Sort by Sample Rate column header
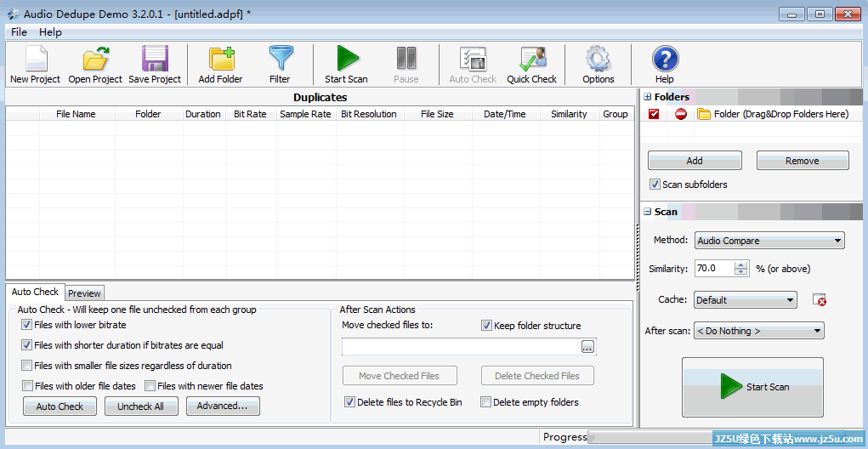868x449 pixels. (305, 114)
